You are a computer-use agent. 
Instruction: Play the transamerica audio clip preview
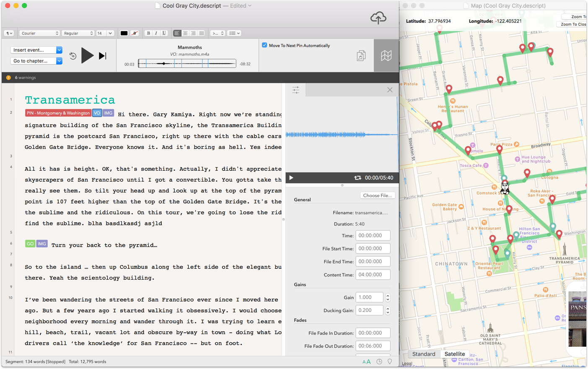point(291,178)
